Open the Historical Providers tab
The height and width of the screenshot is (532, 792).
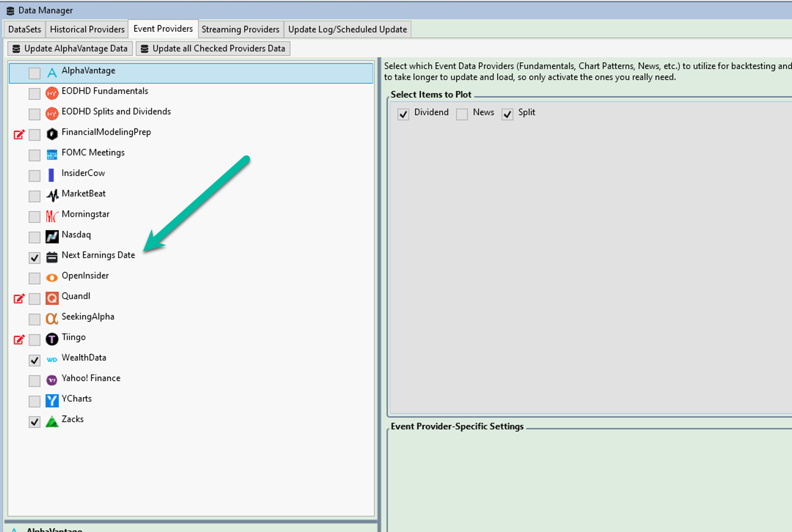[x=87, y=29]
